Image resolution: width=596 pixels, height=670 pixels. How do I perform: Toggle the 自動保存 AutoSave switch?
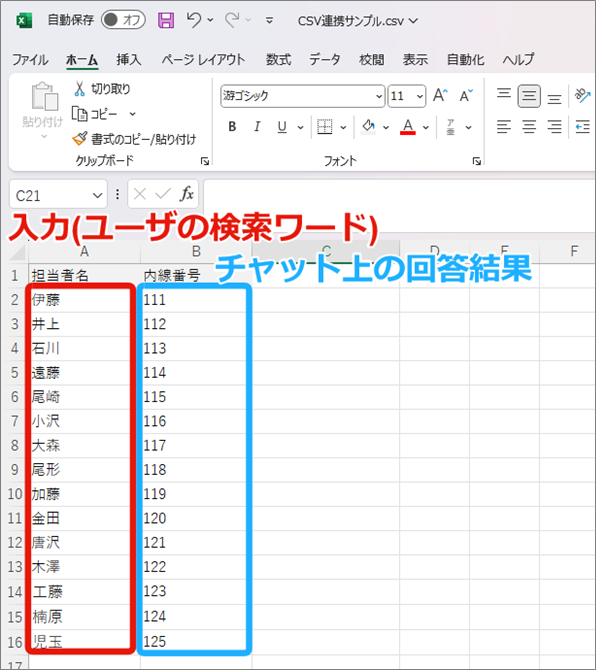click(x=123, y=20)
